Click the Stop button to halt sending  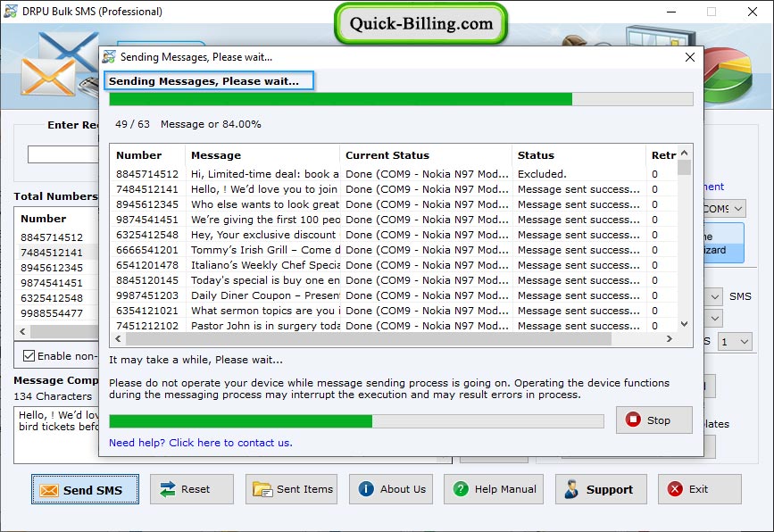(x=654, y=420)
